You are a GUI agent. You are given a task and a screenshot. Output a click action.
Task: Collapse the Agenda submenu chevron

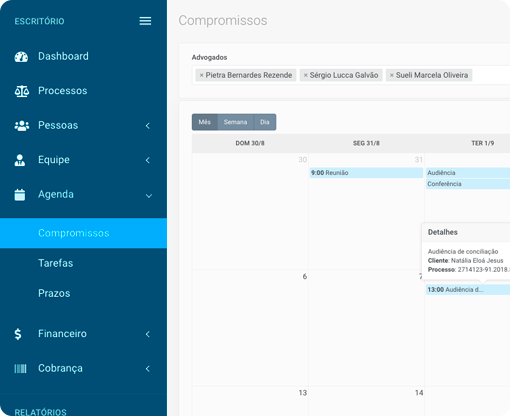149,196
